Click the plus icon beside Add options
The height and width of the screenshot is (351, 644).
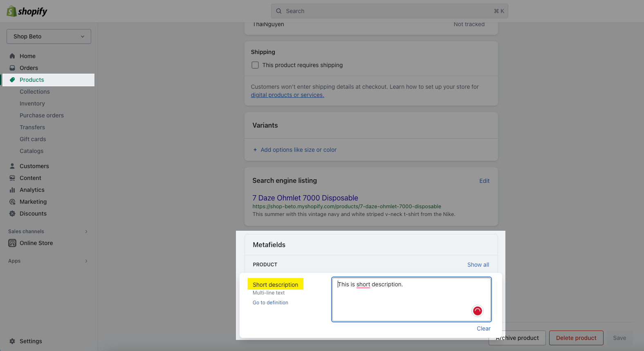tap(255, 150)
